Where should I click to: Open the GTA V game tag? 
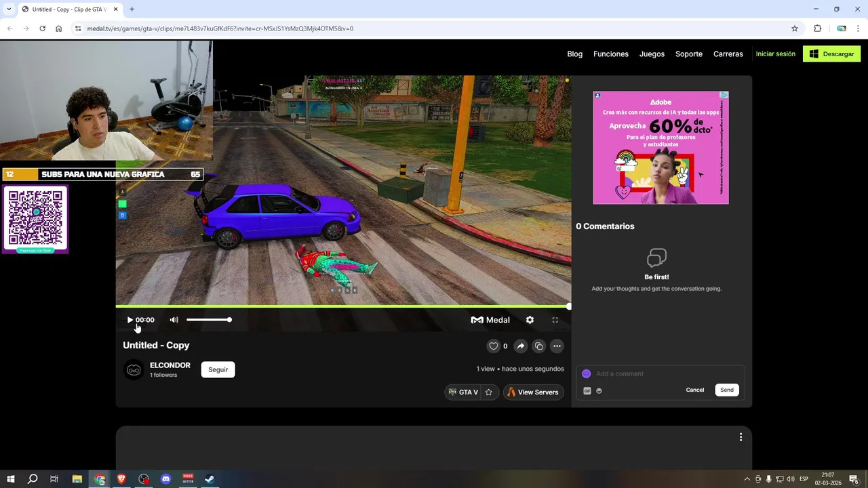point(463,392)
